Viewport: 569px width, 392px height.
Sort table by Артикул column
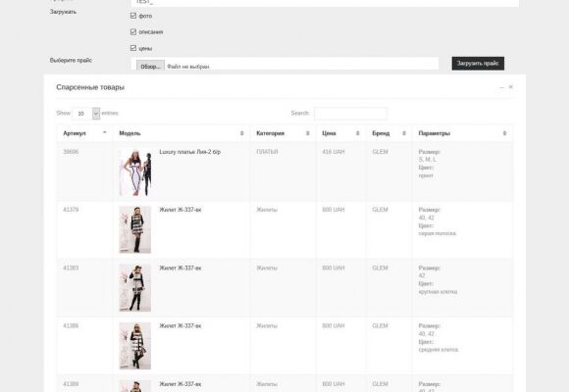click(84, 133)
